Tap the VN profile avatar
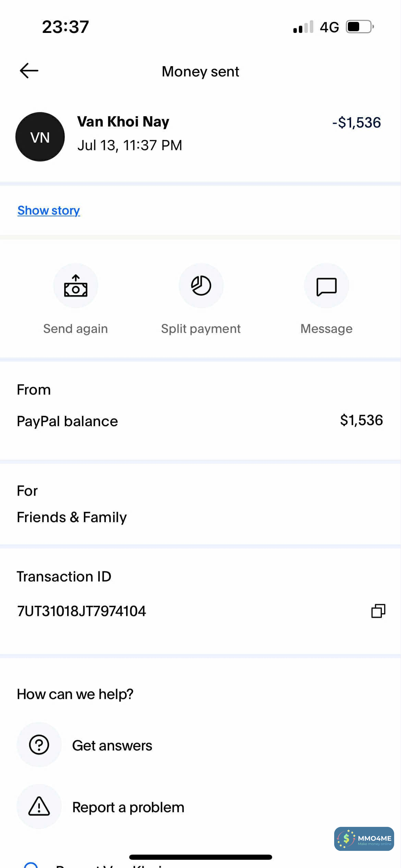Viewport: 401px width, 868px height. pyautogui.click(x=40, y=137)
